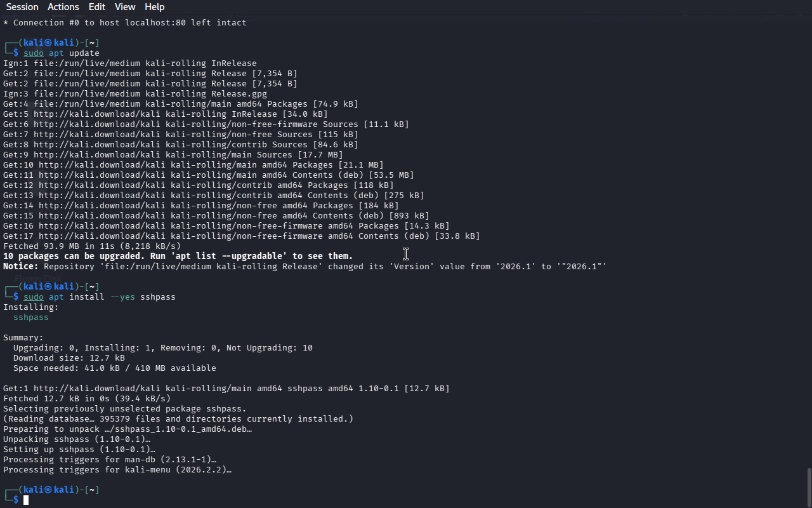Click the 'Download size: 12.7 kB' line
812x508 pixels.
69,358
